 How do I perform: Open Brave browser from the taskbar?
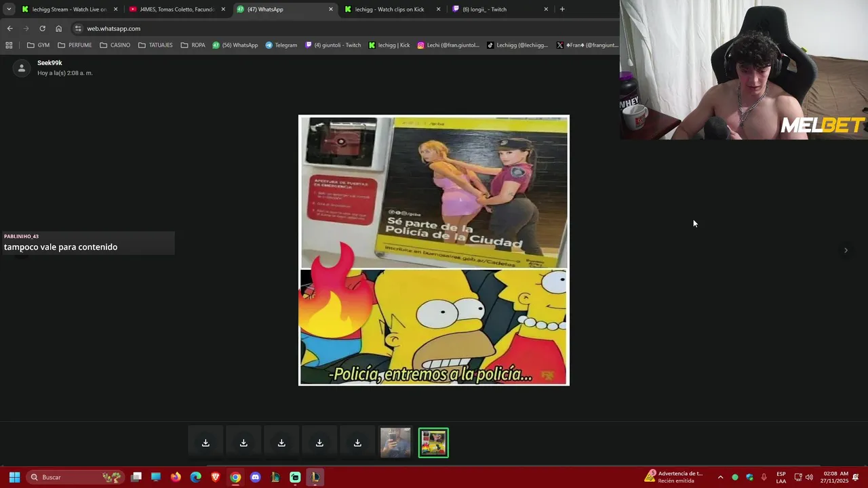coord(216,477)
